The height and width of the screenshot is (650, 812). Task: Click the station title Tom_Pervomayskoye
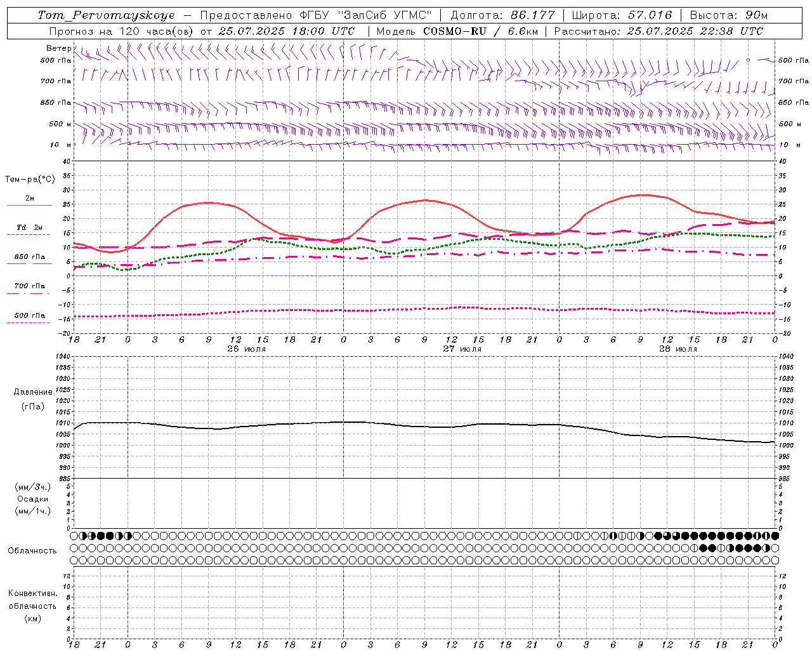[x=106, y=15]
